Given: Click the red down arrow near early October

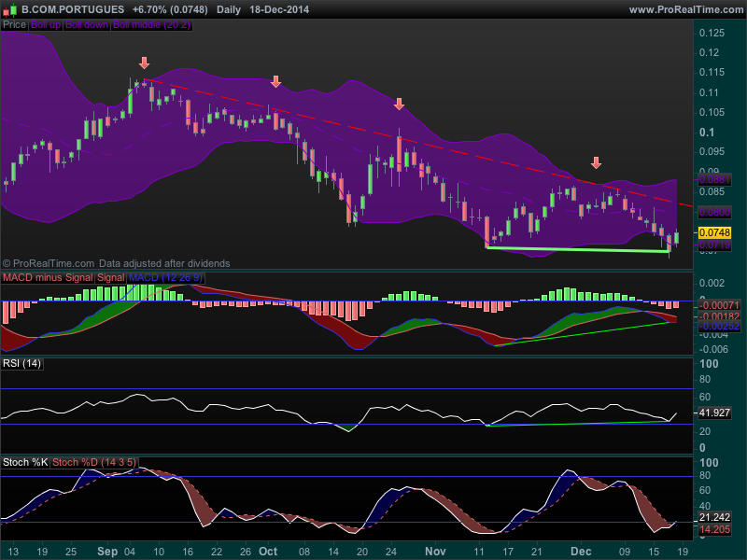Looking at the screenshot, I should coord(275,82).
